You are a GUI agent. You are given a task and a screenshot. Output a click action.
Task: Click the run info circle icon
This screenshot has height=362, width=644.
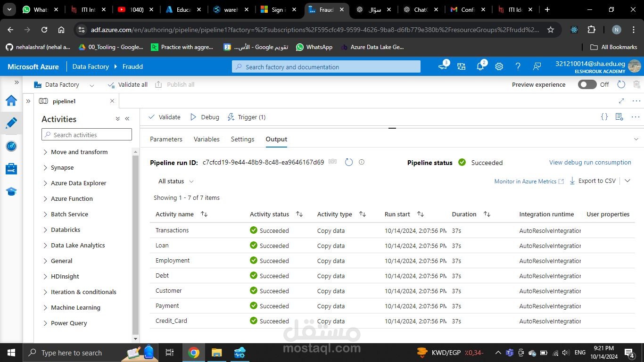pyautogui.click(x=362, y=162)
